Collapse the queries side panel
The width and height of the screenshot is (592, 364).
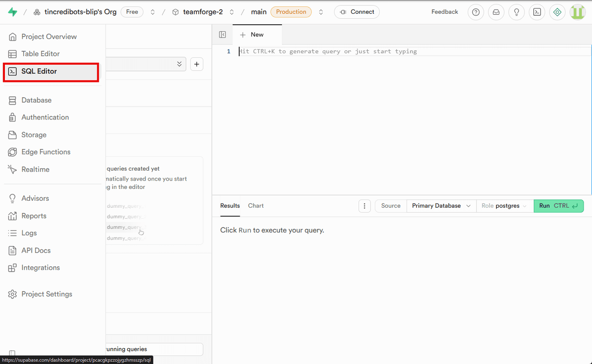pos(222,34)
